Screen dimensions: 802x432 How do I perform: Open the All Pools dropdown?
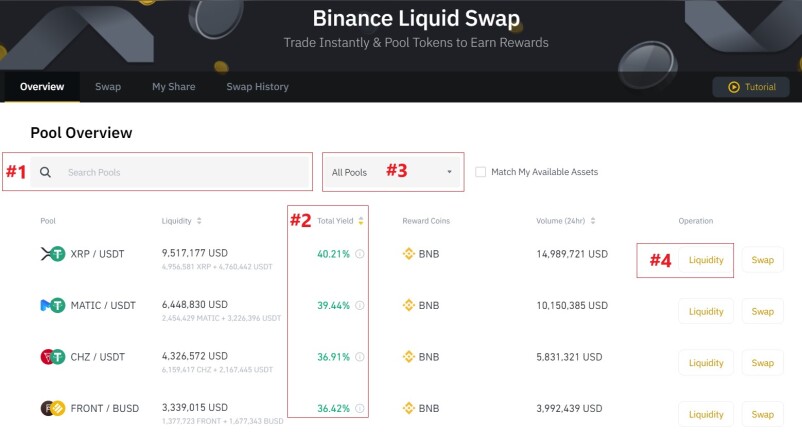pyautogui.click(x=392, y=172)
